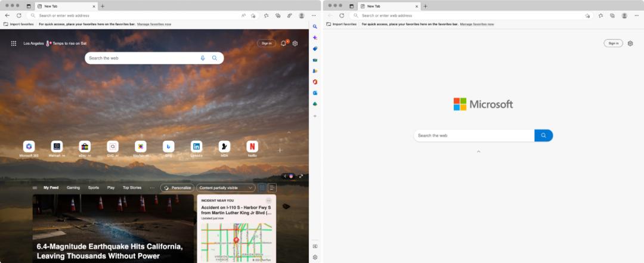Open the Content partially visible dropdown

(x=226, y=188)
